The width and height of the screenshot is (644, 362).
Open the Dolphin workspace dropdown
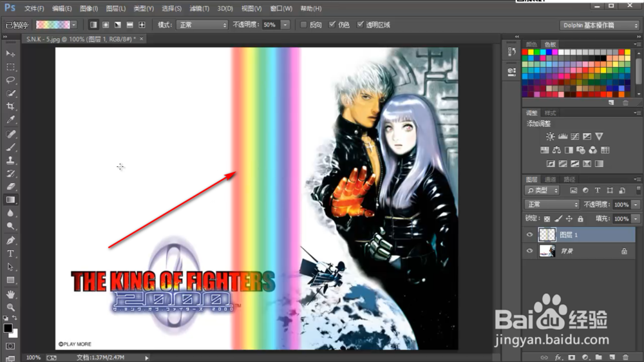click(600, 25)
